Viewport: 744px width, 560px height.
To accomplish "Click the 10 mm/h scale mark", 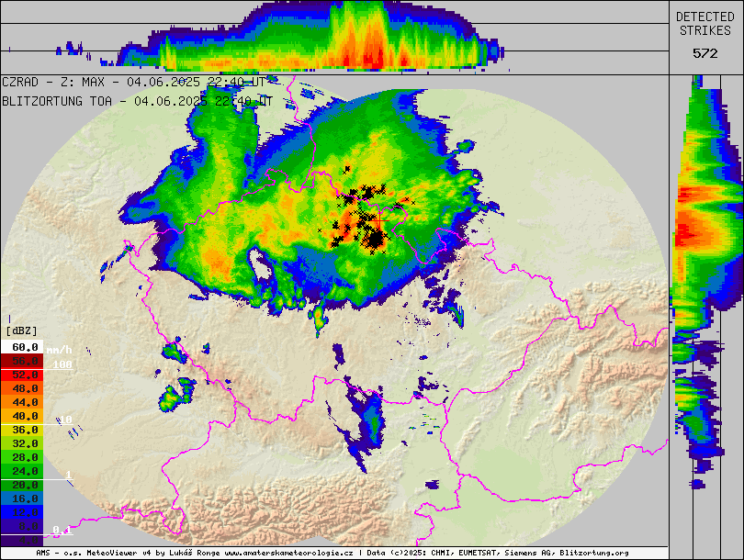I will [65, 420].
